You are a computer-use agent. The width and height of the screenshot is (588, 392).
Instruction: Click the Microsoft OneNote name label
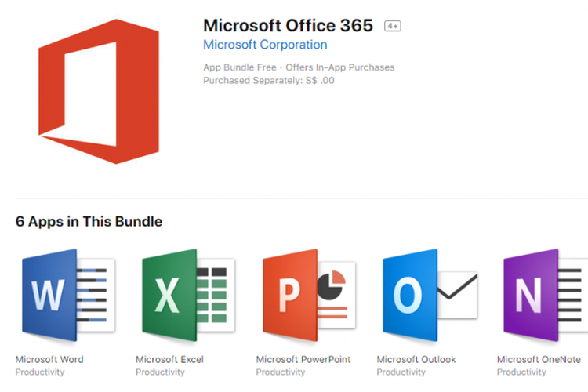click(x=539, y=359)
